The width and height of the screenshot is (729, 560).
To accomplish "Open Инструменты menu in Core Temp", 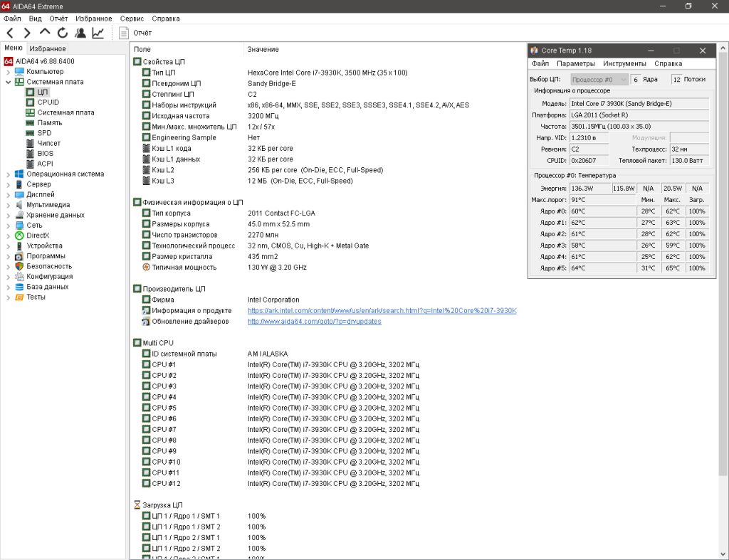I will pos(624,63).
